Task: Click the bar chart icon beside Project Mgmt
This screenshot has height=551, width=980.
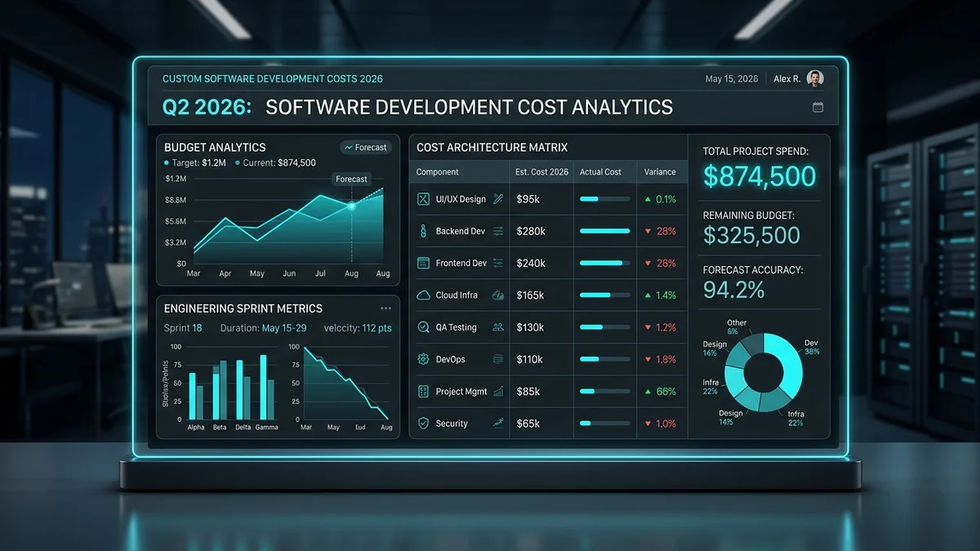Action: click(498, 391)
